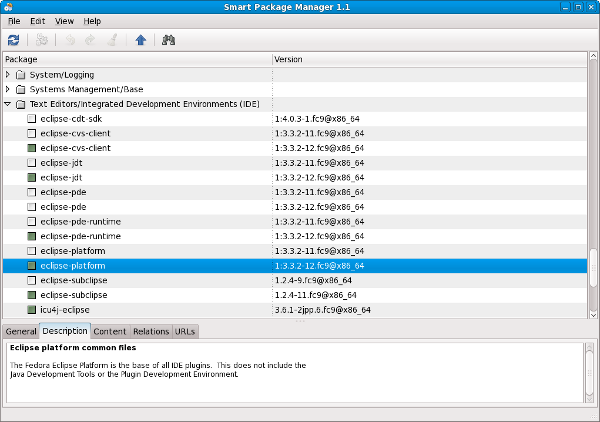
Task: Click version 1.2.4-9.fc9@x86_64
Action: [x=313, y=280]
